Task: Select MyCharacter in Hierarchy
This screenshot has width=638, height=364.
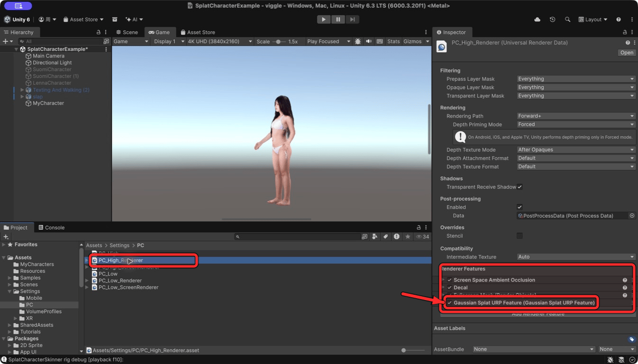Action: (48, 103)
